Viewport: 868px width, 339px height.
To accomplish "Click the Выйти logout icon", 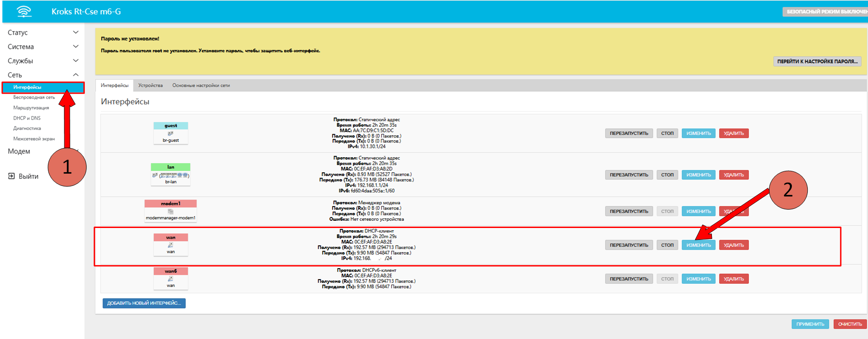I will (x=11, y=176).
